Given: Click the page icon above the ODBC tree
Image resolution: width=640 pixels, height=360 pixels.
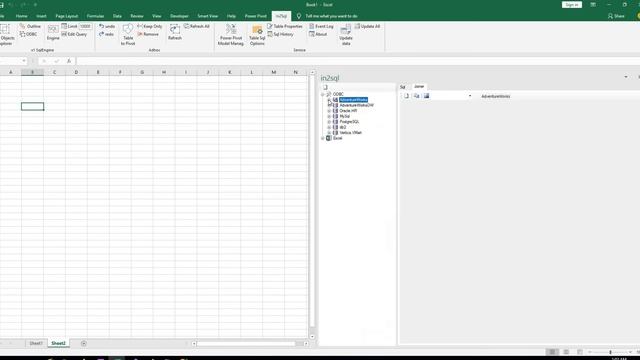Looking at the screenshot, I should [x=325, y=87].
